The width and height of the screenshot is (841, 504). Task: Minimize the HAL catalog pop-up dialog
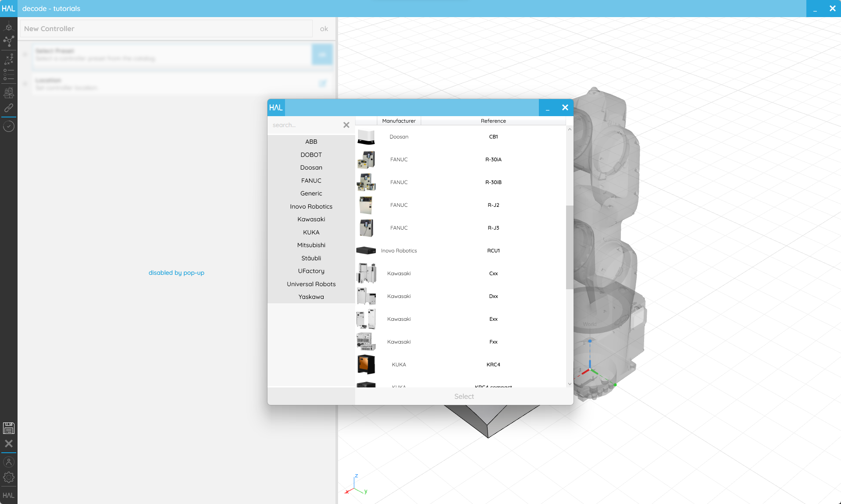(548, 107)
